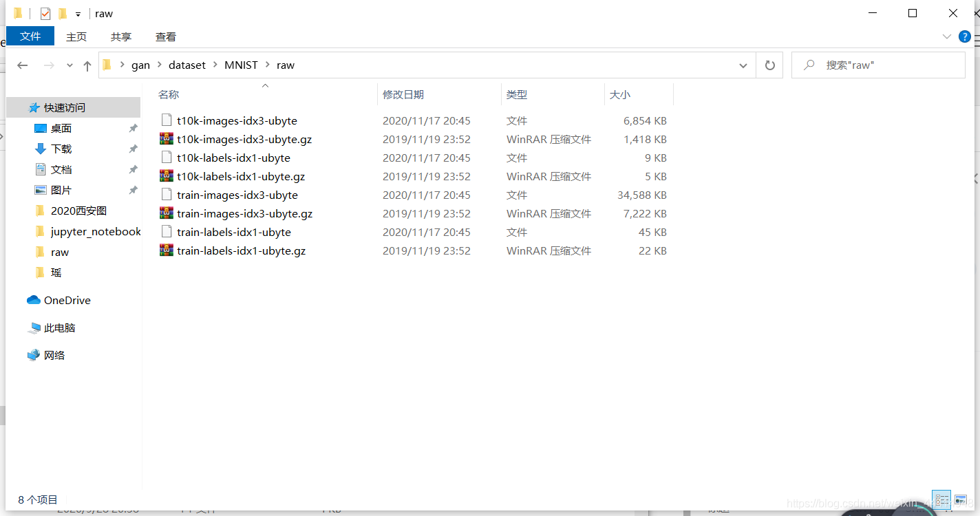
Task: Switch to Large icons view in status bar
Action: pos(960,500)
